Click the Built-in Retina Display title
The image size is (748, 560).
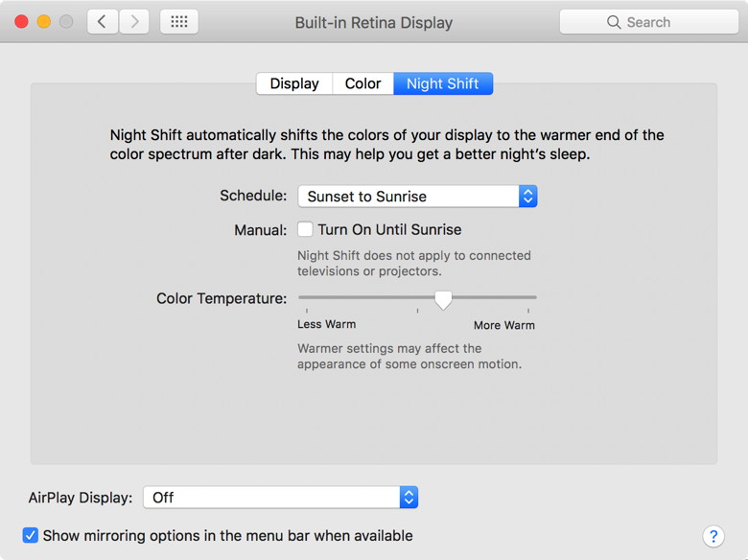[374, 22]
